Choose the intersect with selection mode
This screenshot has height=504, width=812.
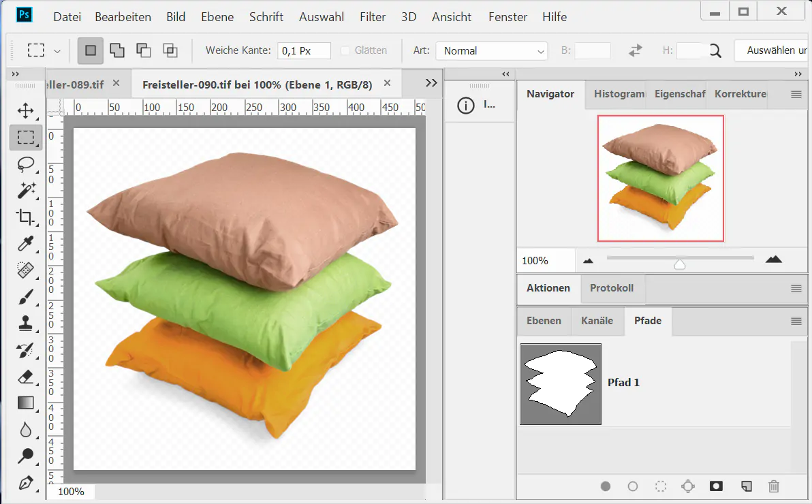[170, 50]
